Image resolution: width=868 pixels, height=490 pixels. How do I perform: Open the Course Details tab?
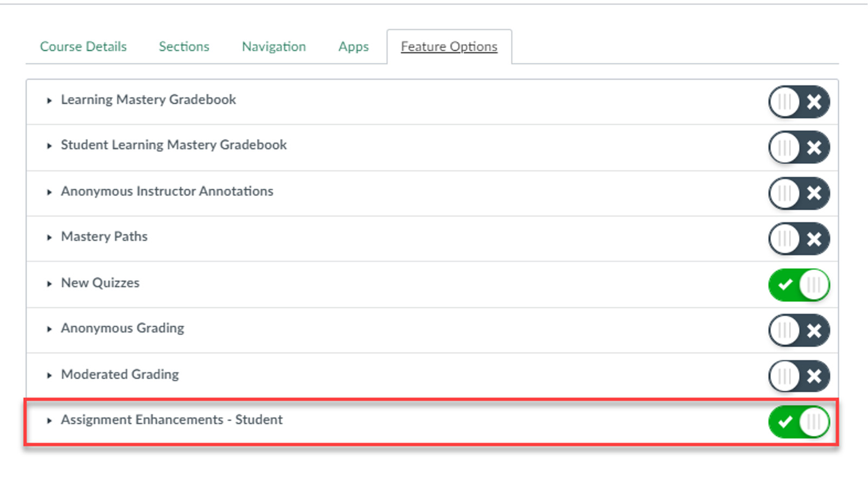tap(83, 47)
